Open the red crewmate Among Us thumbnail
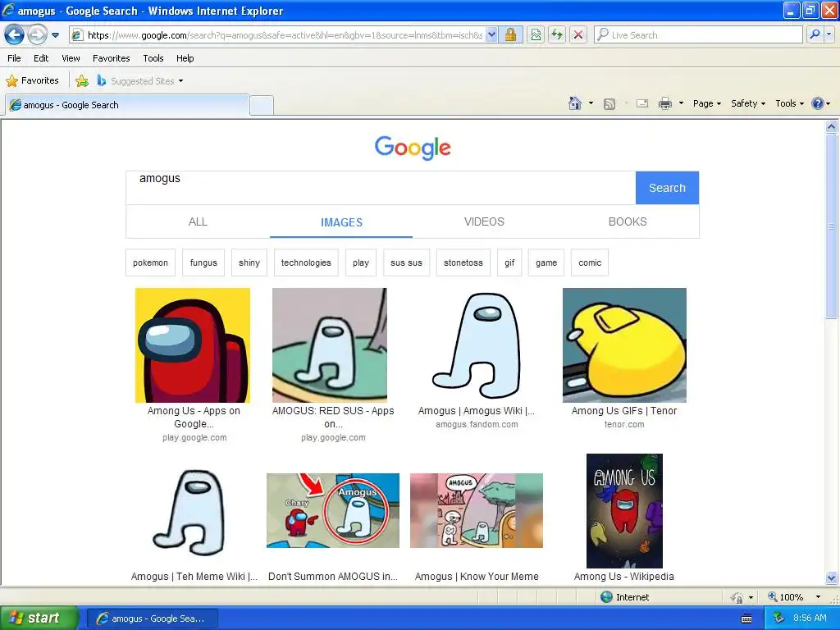840x630 pixels. [x=192, y=345]
